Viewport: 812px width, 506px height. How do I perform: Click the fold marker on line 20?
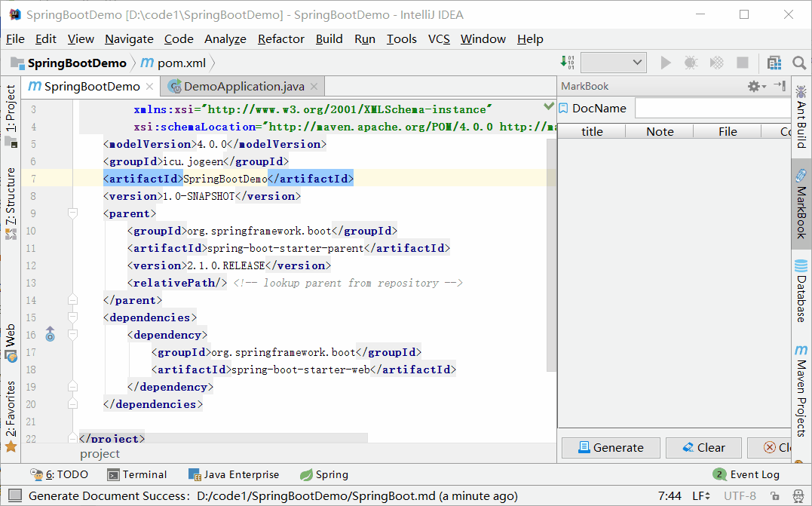point(73,404)
